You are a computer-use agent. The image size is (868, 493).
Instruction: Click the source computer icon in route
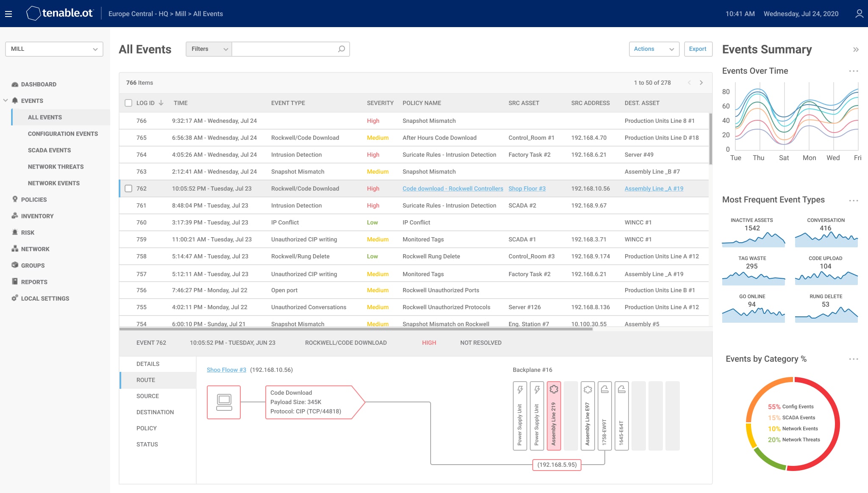[x=224, y=402]
